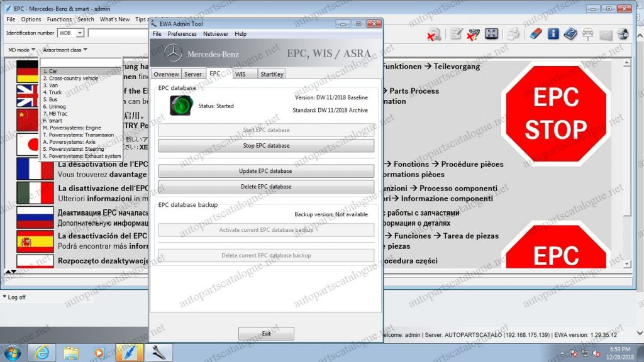Viewport: 644px width, 362px height.
Task: Open Netviewer menu in EWA Admin Tool
Action: click(216, 34)
